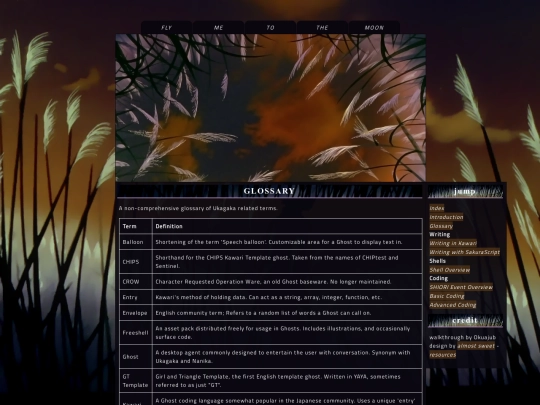
Task: Click the asset pack distributed freely definition
Action: pyautogui.click(x=283, y=333)
